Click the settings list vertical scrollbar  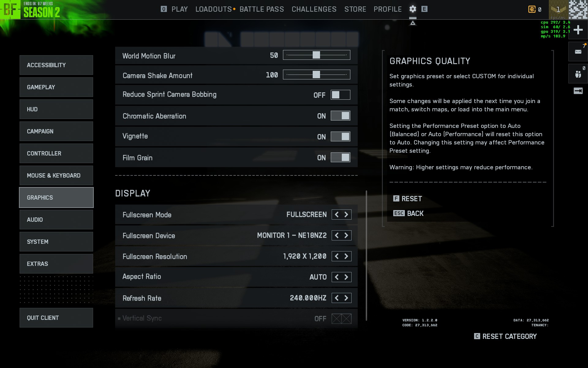[366, 255]
